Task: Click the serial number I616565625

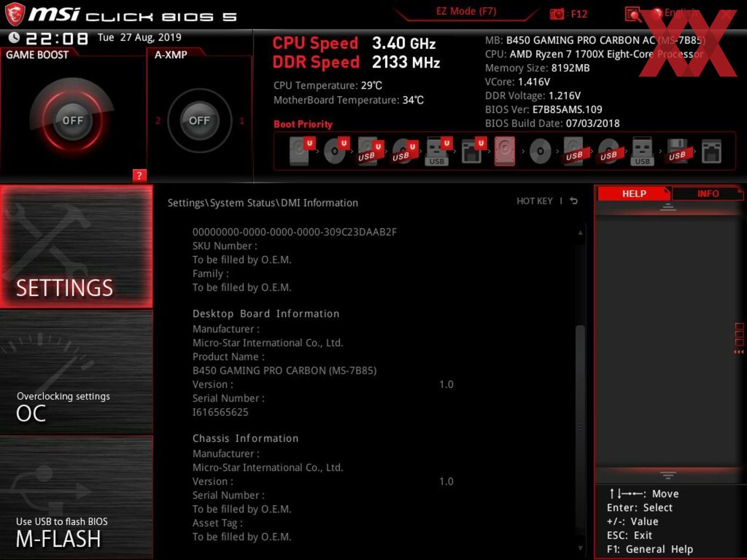Action: point(220,412)
